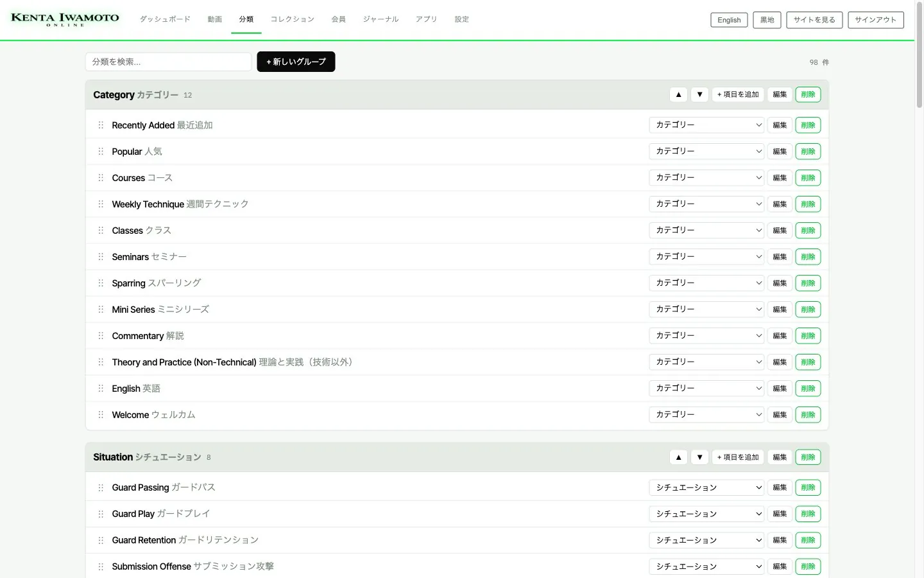
Task: Grab the drag handle for Courses
Action: pyautogui.click(x=101, y=178)
